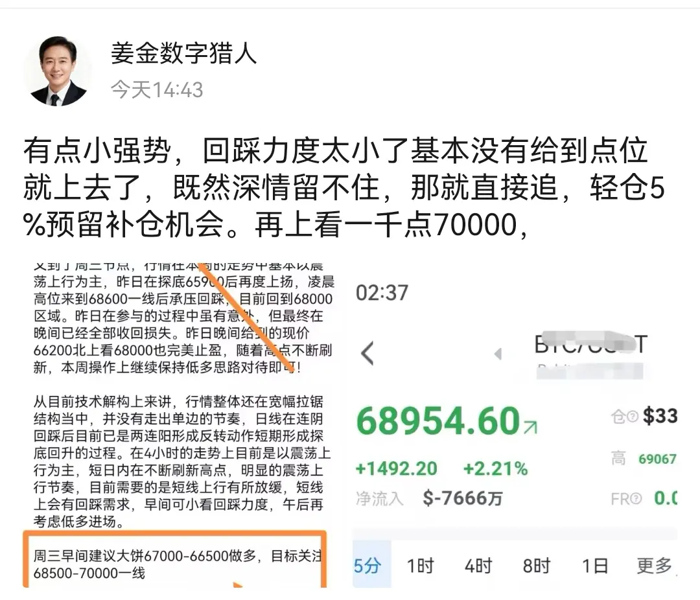The height and width of the screenshot is (600, 700).
Task: Open the 姜金数字猎人 profile avatar
Action: [x=58, y=71]
